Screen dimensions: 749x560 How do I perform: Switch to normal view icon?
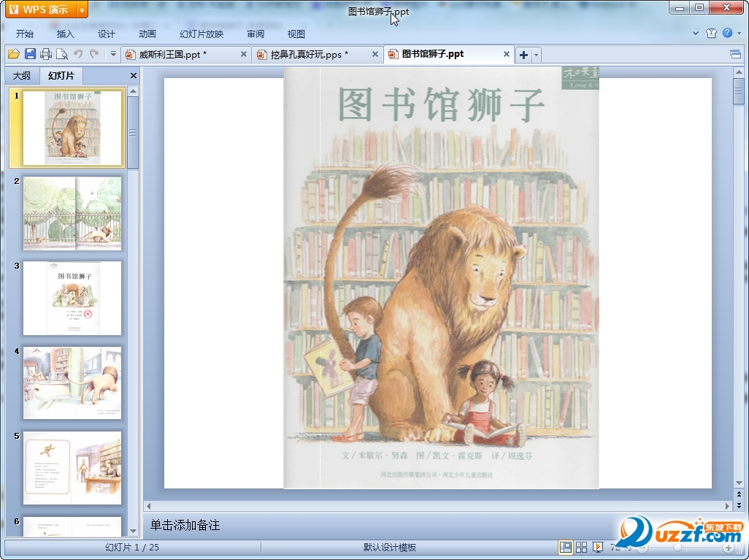566,547
